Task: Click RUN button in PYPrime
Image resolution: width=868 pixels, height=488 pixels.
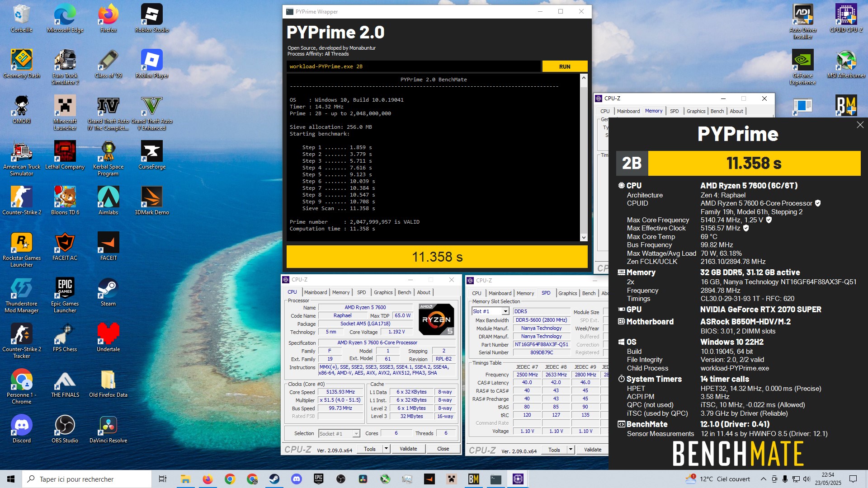Action: coord(565,66)
